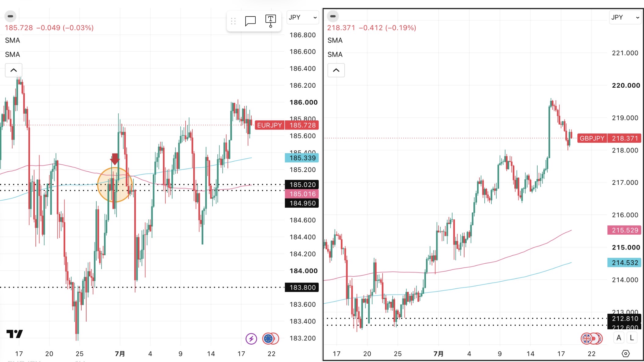Viewport: 644px width, 362px height.
Task: Grab the floating toolbar drag handle
Action: pyautogui.click(x=233, y=21)
